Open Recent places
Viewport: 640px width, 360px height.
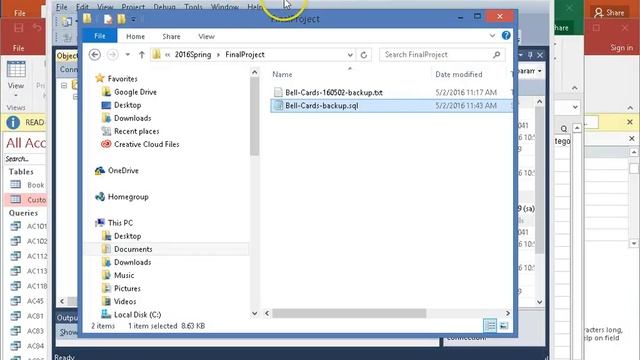tap(136, 131)
